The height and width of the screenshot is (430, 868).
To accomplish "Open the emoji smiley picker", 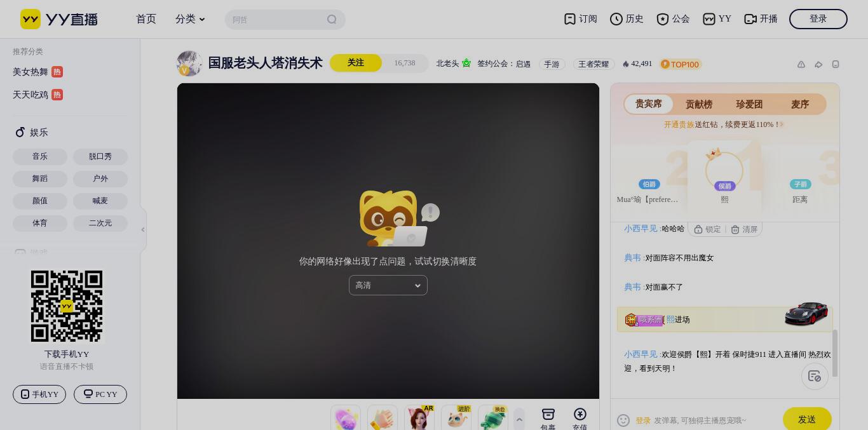I will (x=623, y=420).
